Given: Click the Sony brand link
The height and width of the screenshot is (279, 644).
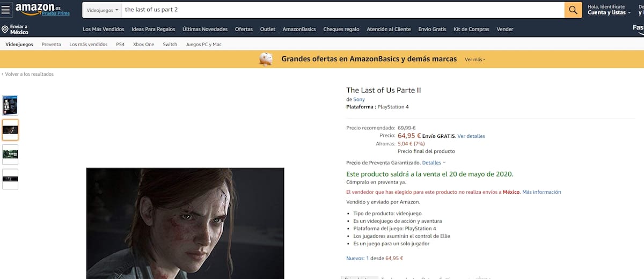Looking at the screenshot, I should [358, 99].
